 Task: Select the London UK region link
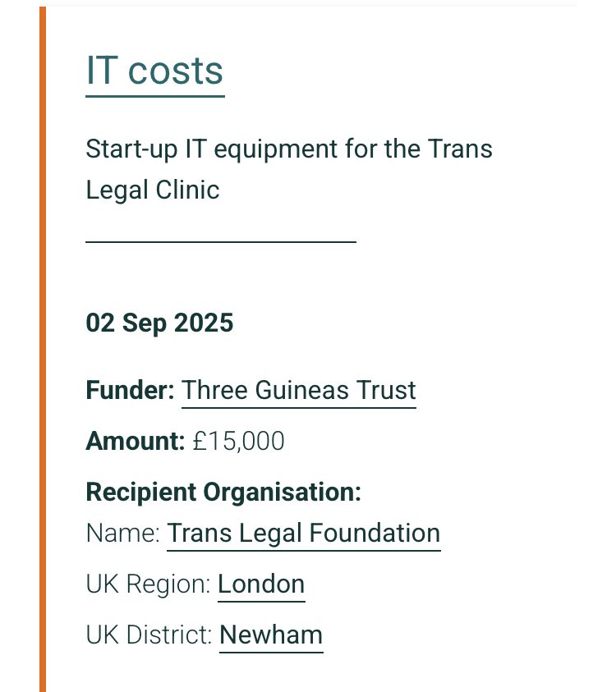pyautogui.click(x=261, y=584)
